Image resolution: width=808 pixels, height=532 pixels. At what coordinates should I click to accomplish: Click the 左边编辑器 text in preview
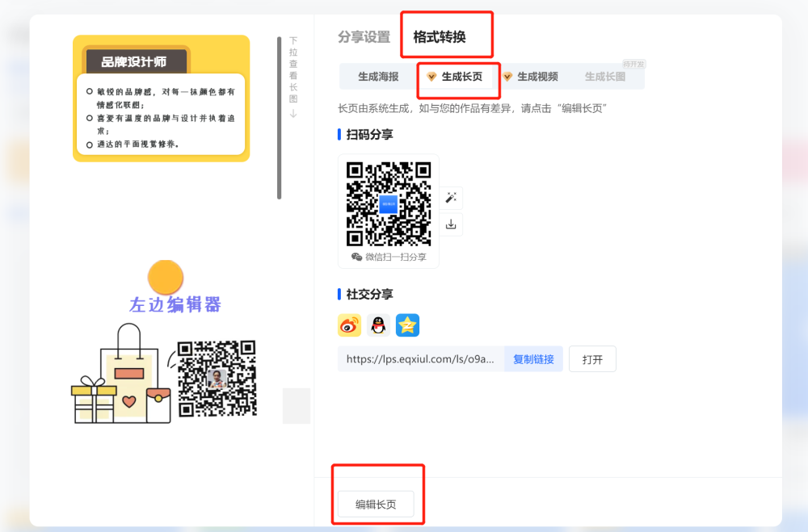tap(175, 304)
